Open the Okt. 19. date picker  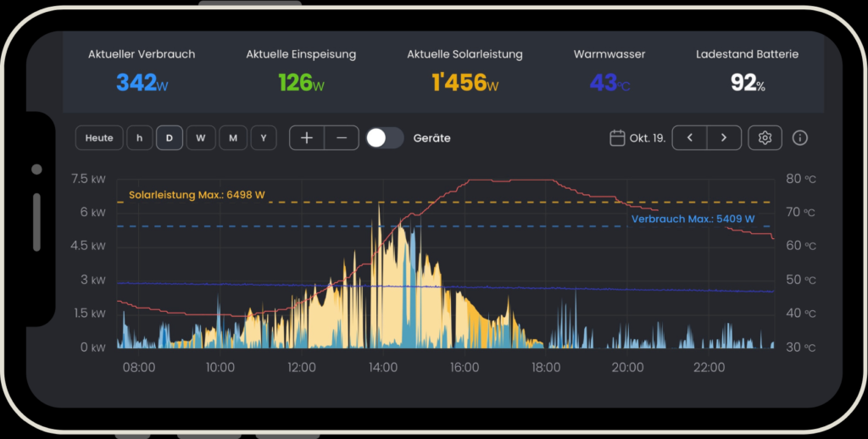(647, 138)
